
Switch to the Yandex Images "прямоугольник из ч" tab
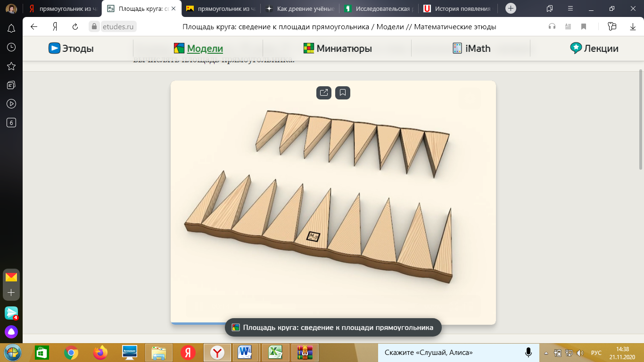(x=221, y=8)
